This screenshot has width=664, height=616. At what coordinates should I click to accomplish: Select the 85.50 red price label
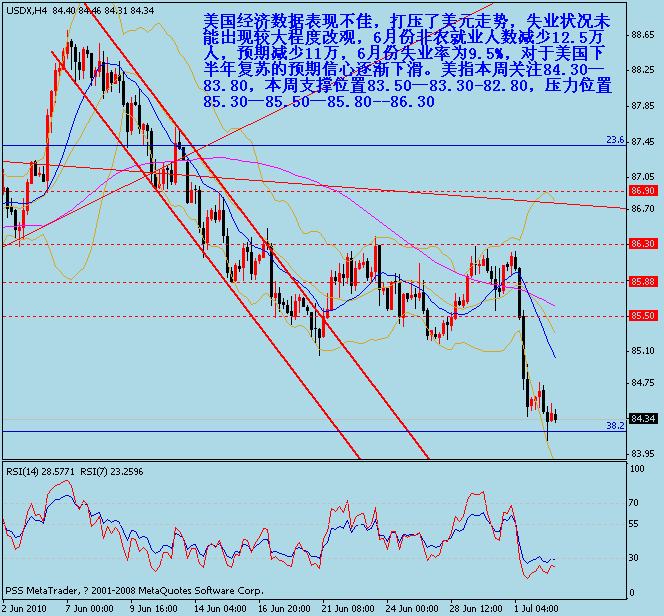(643, 315)
